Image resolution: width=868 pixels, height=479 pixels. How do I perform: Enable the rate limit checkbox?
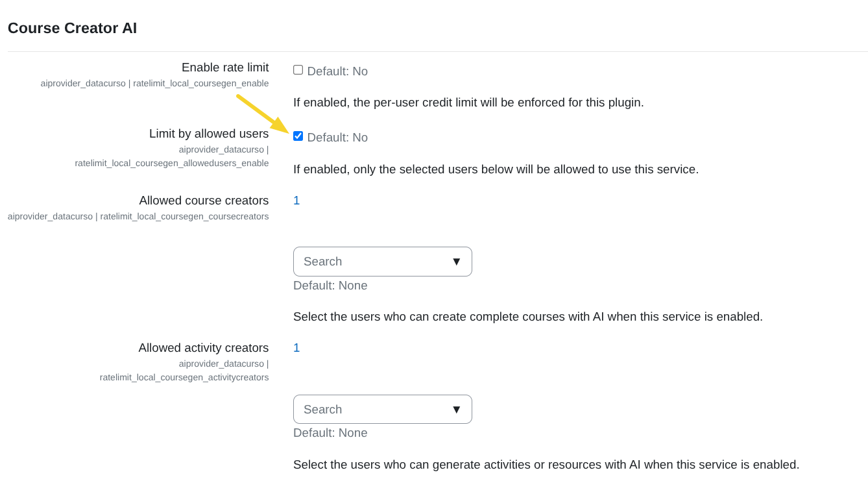pyautogui.click(x=298, y=70)
